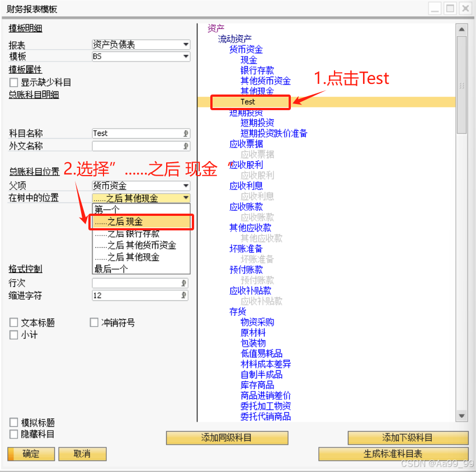Check the 隐藏科目 checkbox
Image resolution: width=476 pixels, height=472 pixels.
[x=13, y=434]
